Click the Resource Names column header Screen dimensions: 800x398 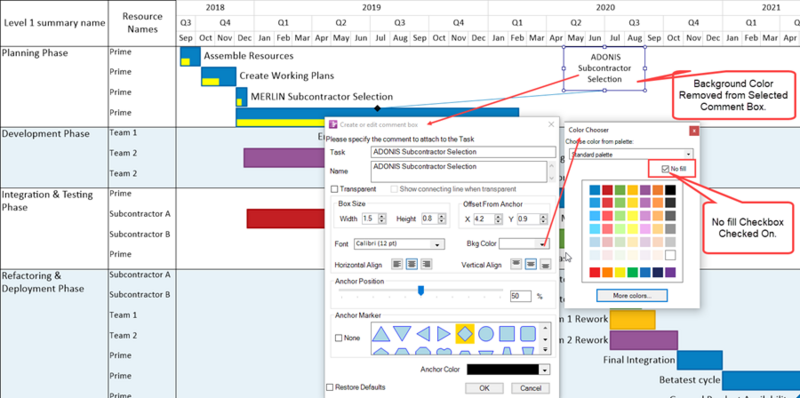pyautogui.click(x=142, y=23)
